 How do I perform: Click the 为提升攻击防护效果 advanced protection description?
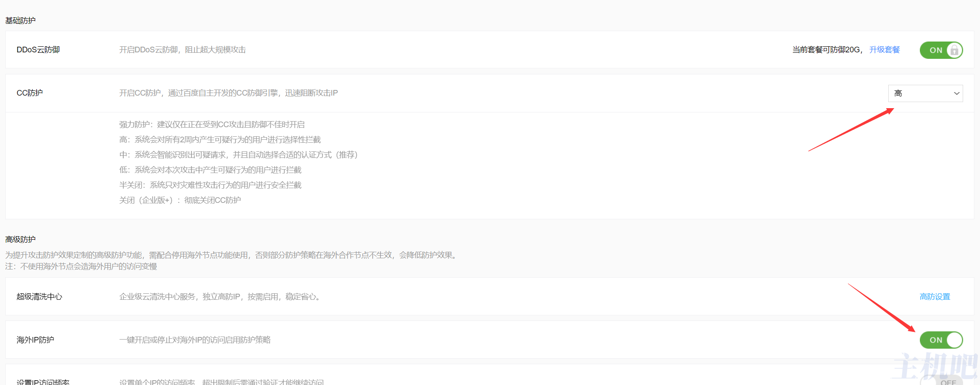[232, 255]
